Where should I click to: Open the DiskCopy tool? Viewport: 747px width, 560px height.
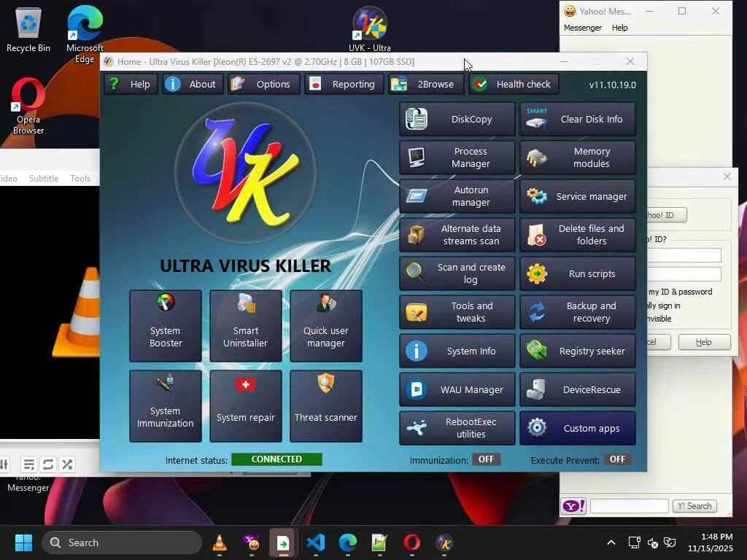pyautogui.click(x=457, y=119)
